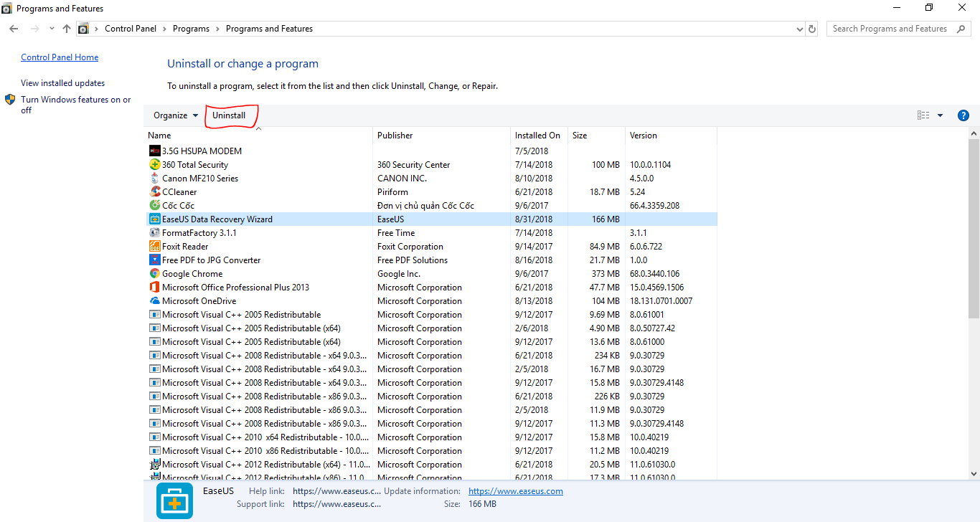
Task: Click the Cốc Cốc browser icon
Action: [x=155, y=206]
